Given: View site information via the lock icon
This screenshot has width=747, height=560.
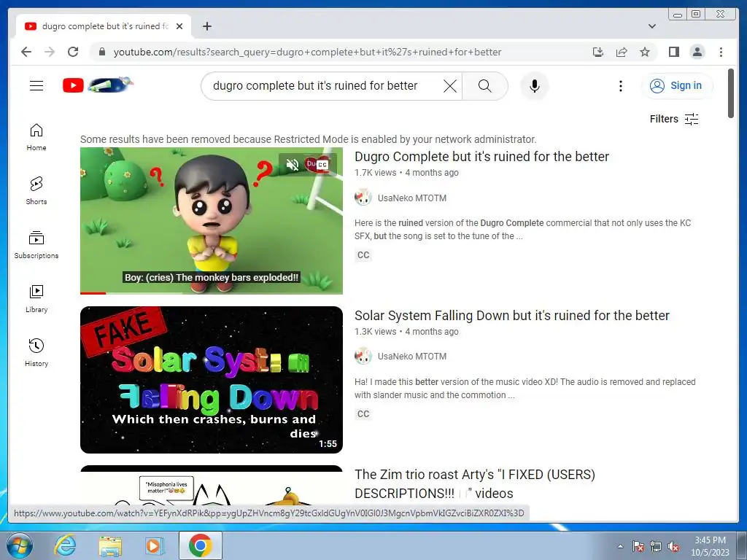Looking at the screenshot, I should click(x=101, y=52).
